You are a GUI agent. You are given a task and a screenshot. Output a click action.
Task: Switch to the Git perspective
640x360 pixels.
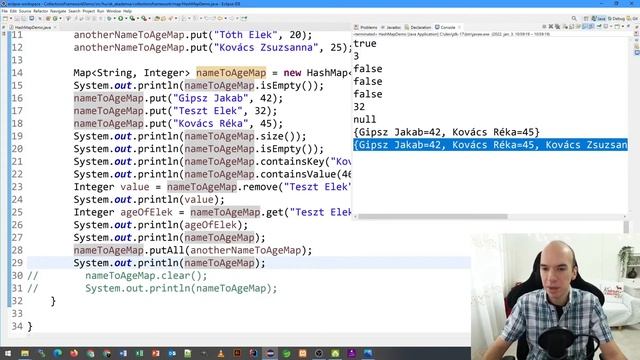(632, 18)
